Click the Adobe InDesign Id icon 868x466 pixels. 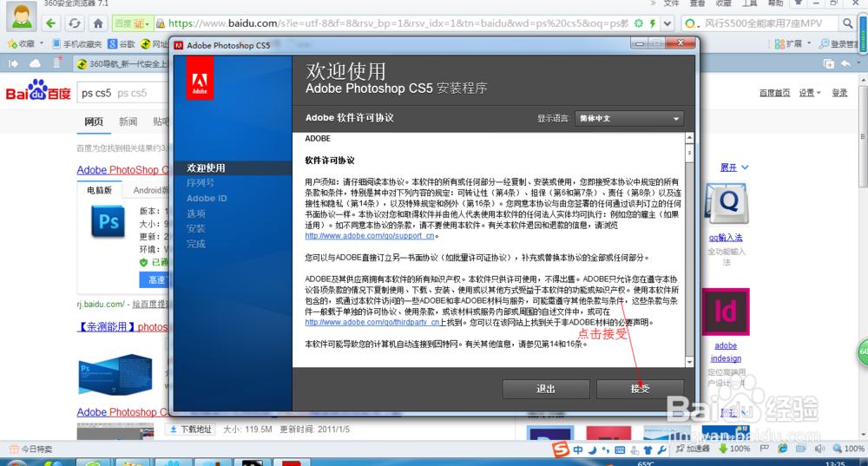pyautogui.click(x=726, y=312)
